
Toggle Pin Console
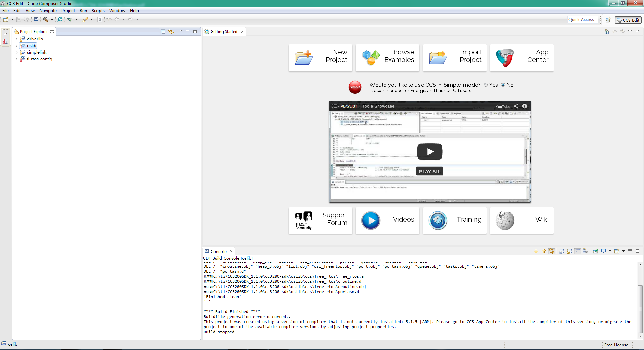[596, 251]
